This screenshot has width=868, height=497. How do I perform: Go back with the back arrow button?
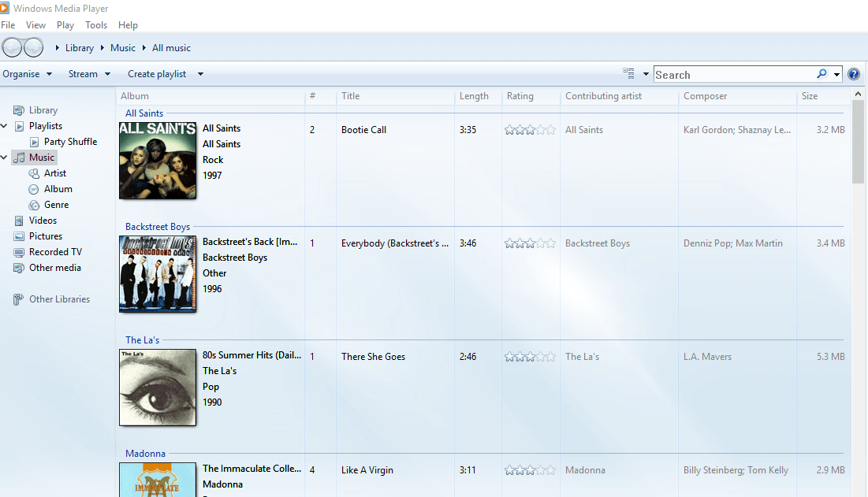[x=12, y=47]
